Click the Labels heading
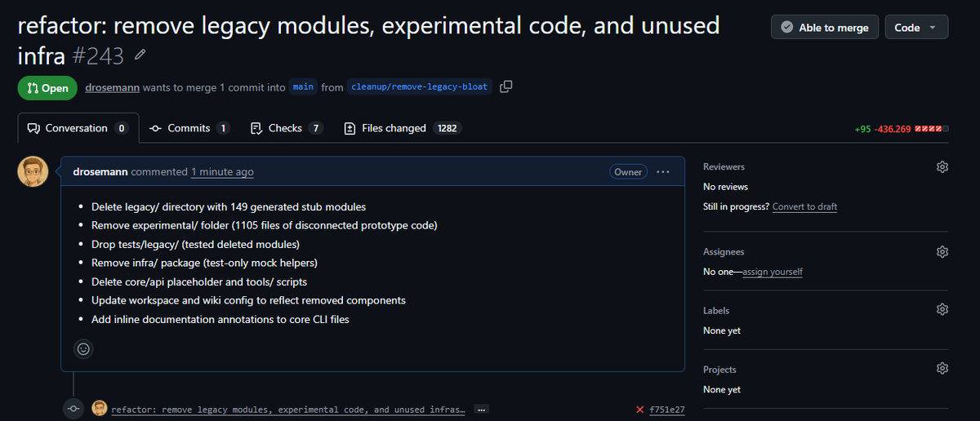This screenshot has width=980, height=421. click(x=716, y=310)
